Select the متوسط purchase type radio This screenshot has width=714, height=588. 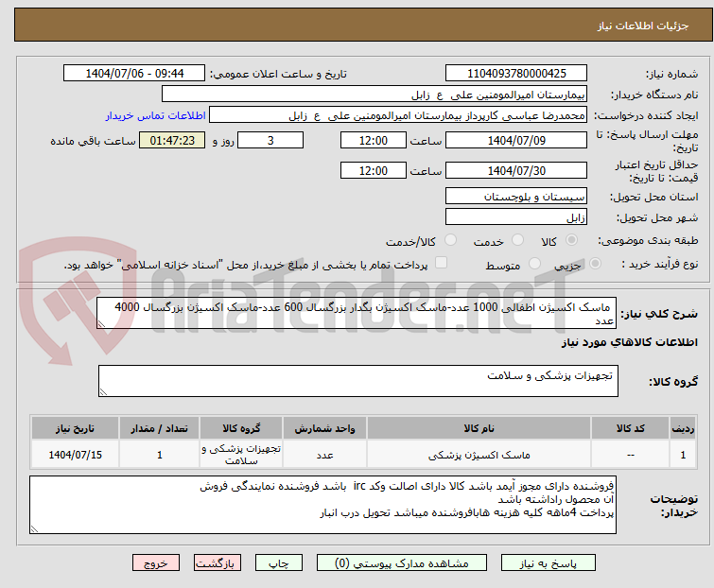point(534,263)
